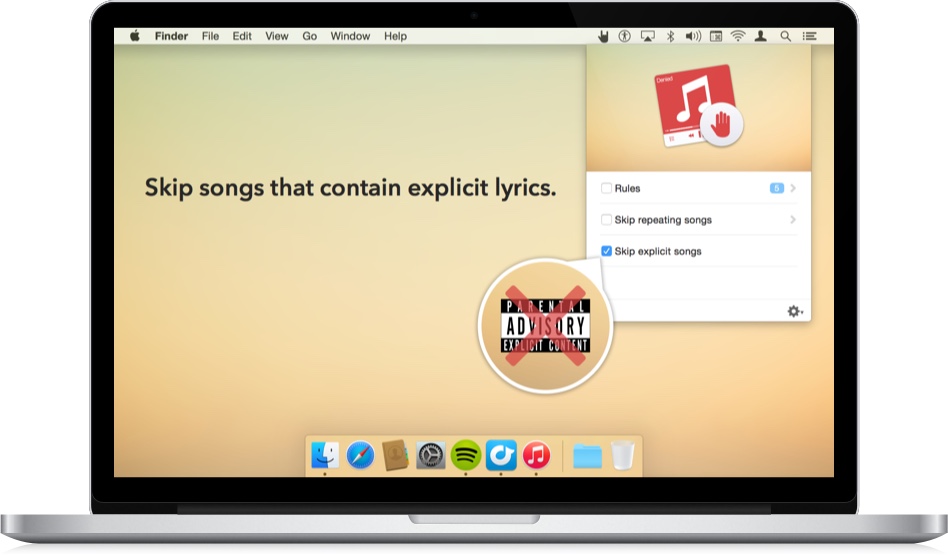Open the Apple menu
The image size is (948, 555).
[135, 36]
